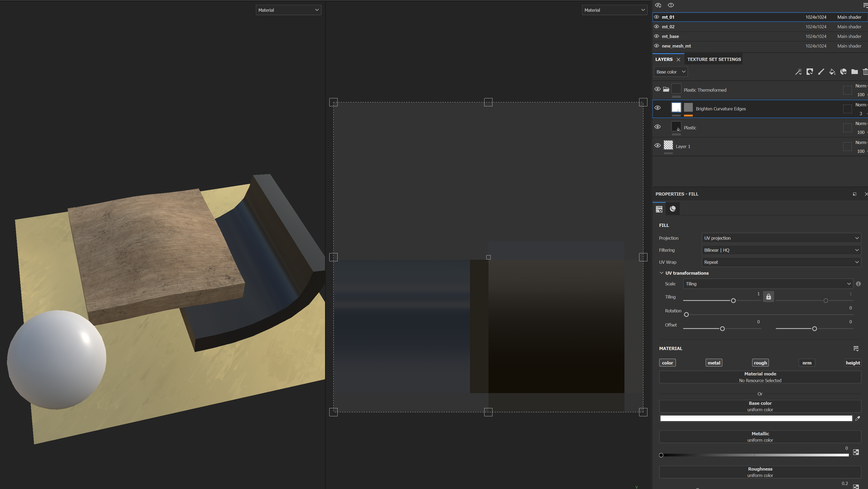Toggle the height material channel button
This screenshot has width=868, height=489.
tap(853, 363)
